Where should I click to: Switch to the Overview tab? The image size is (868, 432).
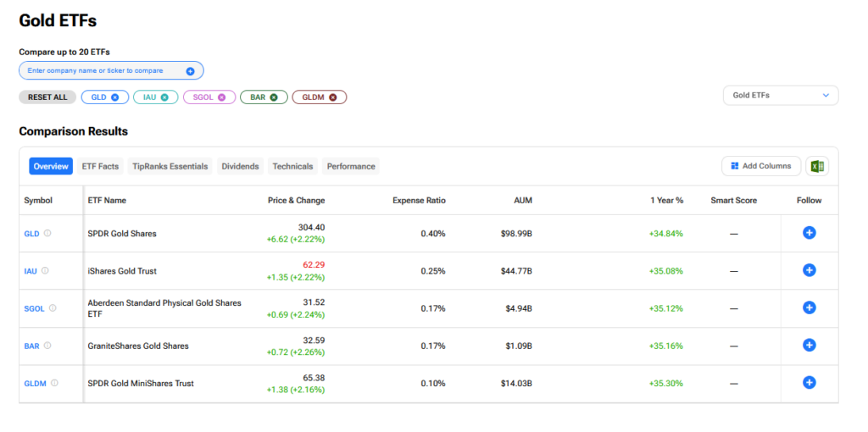(x=51, y=166)
